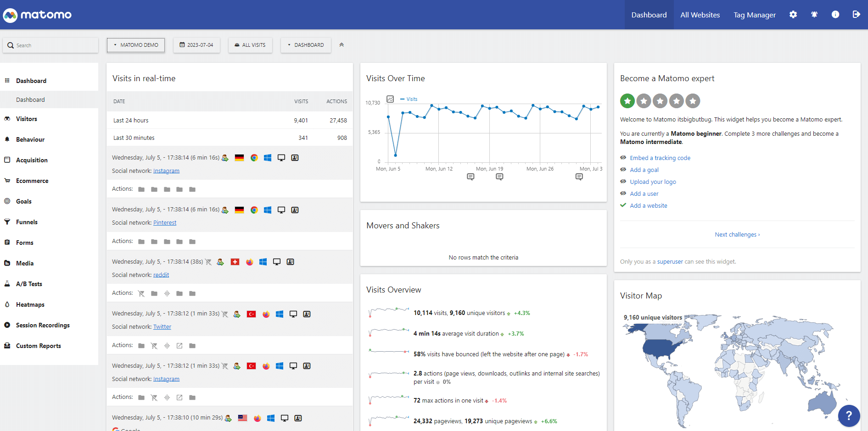Open the Matomo Demo website selector
This screenshot has width=868, height=431.
(x=136, y=45)
